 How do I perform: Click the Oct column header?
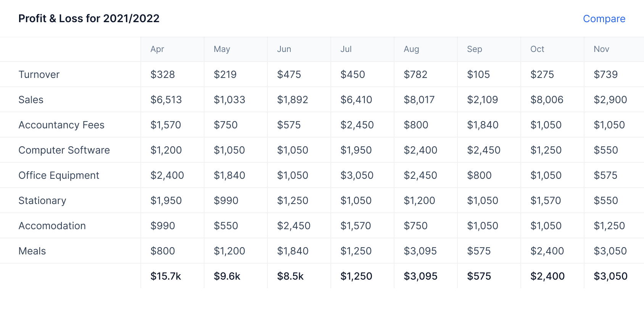click(537, 49)
